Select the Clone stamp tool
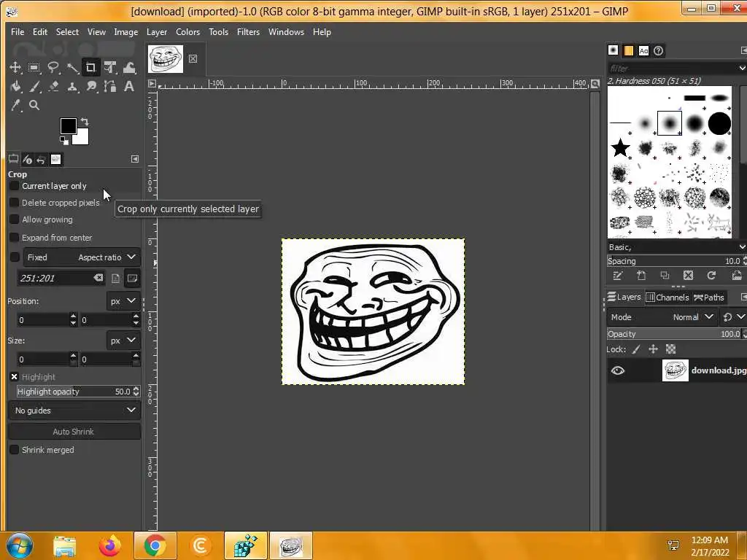 click(72, 87)
